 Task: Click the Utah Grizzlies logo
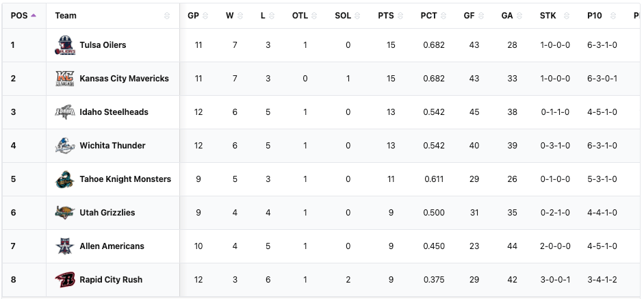pos(65,213)
